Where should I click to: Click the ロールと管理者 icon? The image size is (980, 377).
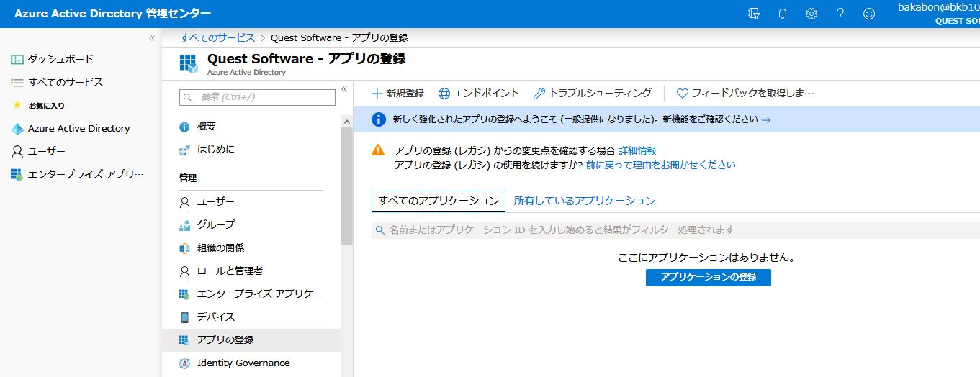click(184, 271)
